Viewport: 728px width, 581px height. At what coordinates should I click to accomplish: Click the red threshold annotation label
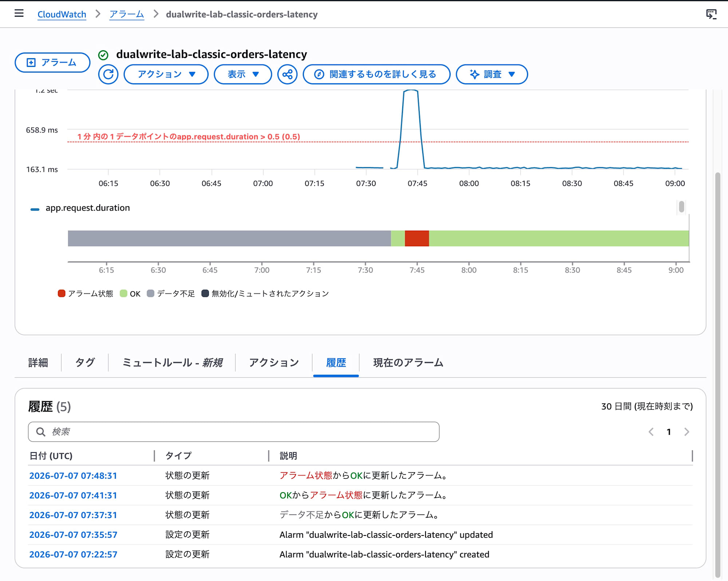(x=189, y=136)
